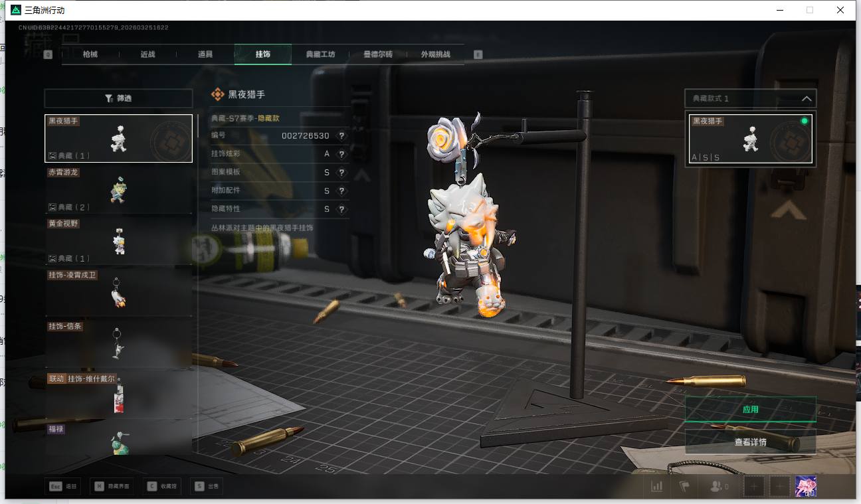Switch to the 近战 tab
The image size is (861, 504).
click(x=147, y=54)
